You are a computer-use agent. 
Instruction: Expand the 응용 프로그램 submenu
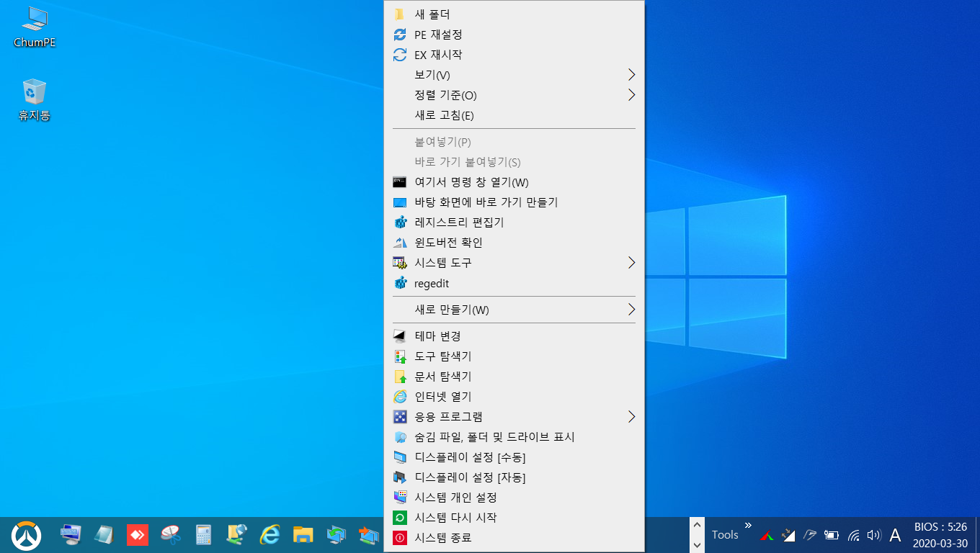[x=513, y=417]
